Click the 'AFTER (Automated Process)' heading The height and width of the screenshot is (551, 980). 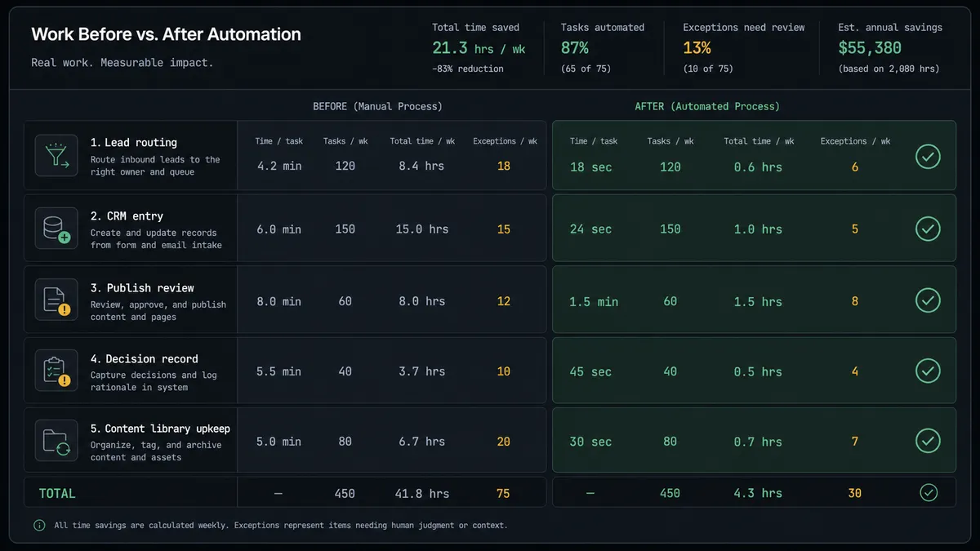tap(707, 106)
